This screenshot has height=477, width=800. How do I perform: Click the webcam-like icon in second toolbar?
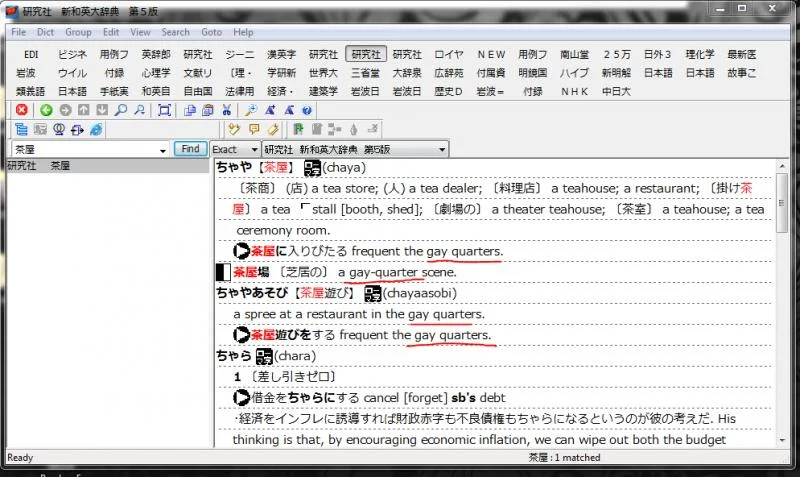[59, 130]
